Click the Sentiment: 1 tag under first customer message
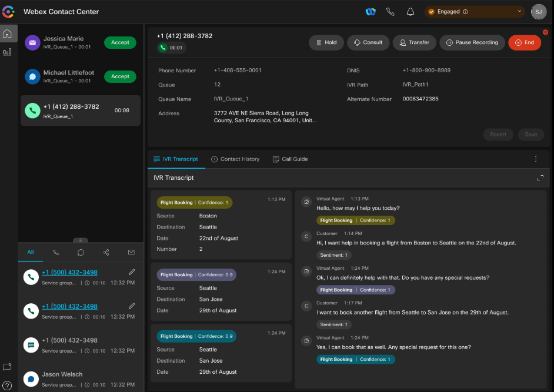The height and width of the screenshot is (392, 554). click(x=333, y=255)
